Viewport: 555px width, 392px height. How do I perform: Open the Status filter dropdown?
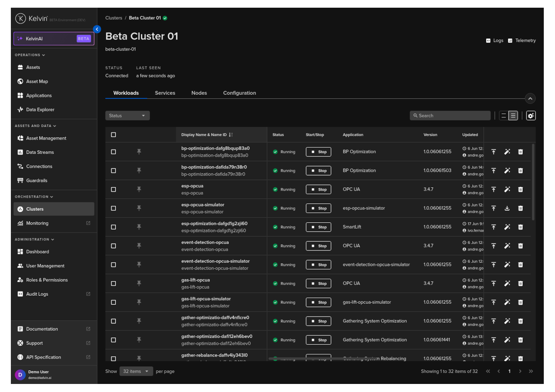tap(127, 116)
